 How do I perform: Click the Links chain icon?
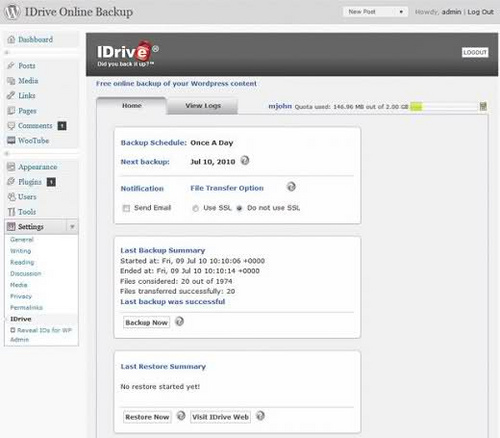point(11,96)
